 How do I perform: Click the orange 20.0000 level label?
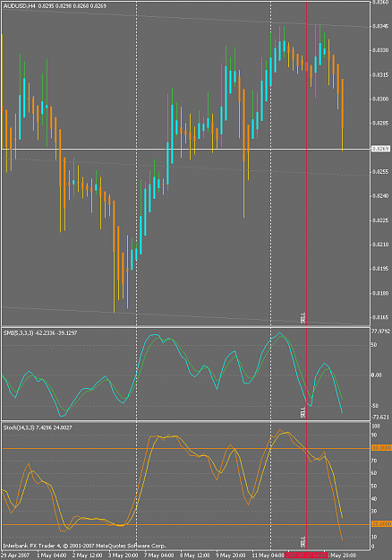[x=381, y=524]
